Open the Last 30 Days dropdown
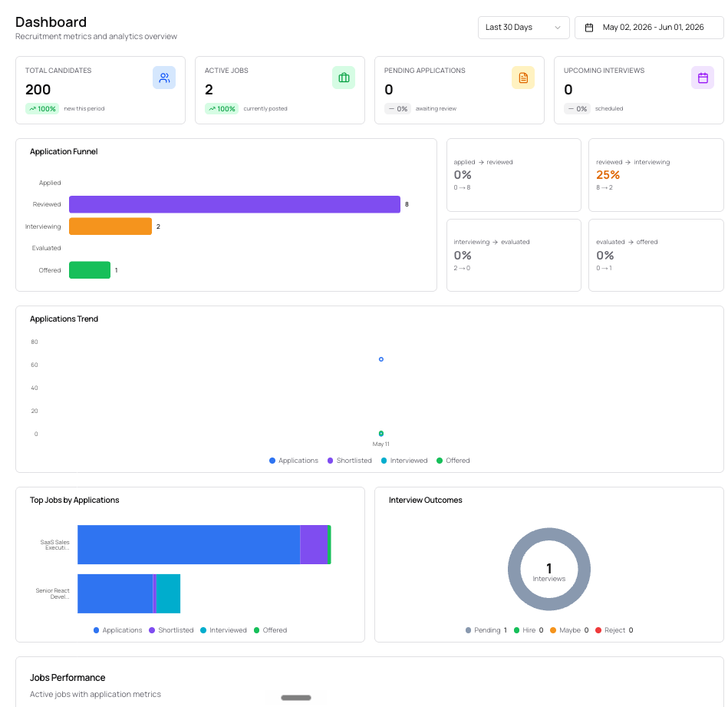 pos(523,28)
